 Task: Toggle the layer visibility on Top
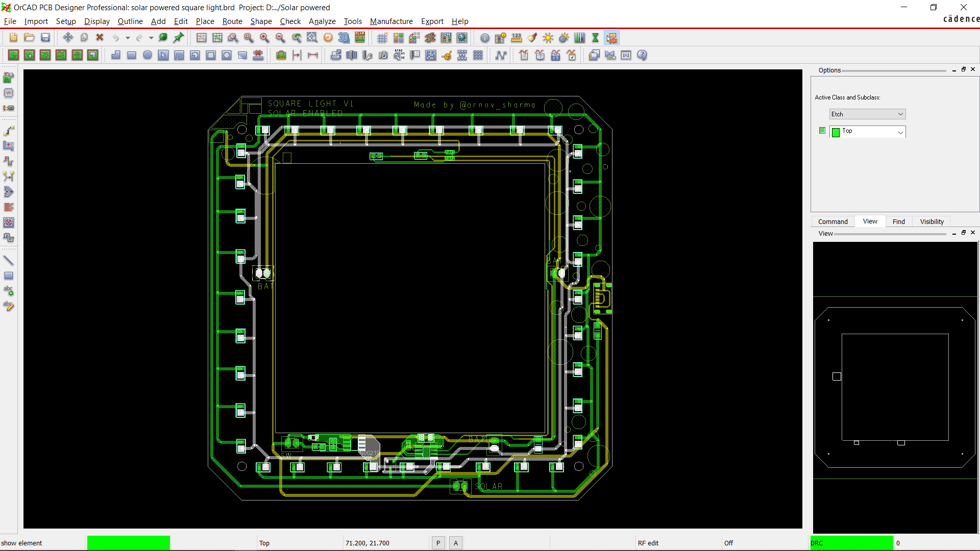pos(822,131)
